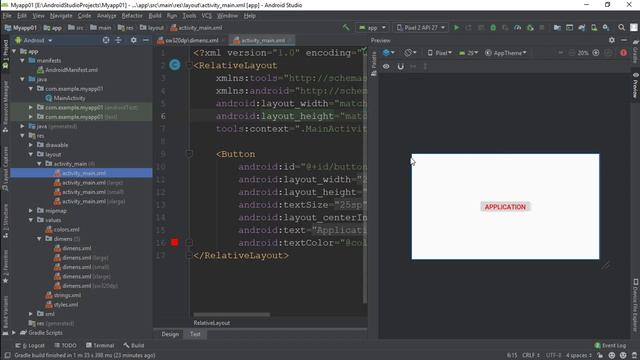Open the AppTheme dropdown in Preview
Viewport: 640px width, 360px height.
point(506,53)
